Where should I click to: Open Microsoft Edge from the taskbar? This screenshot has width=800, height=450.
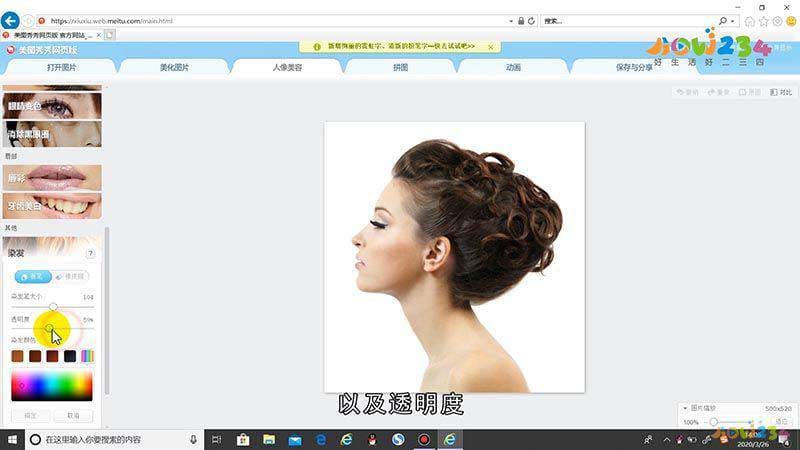coord(321,439)
